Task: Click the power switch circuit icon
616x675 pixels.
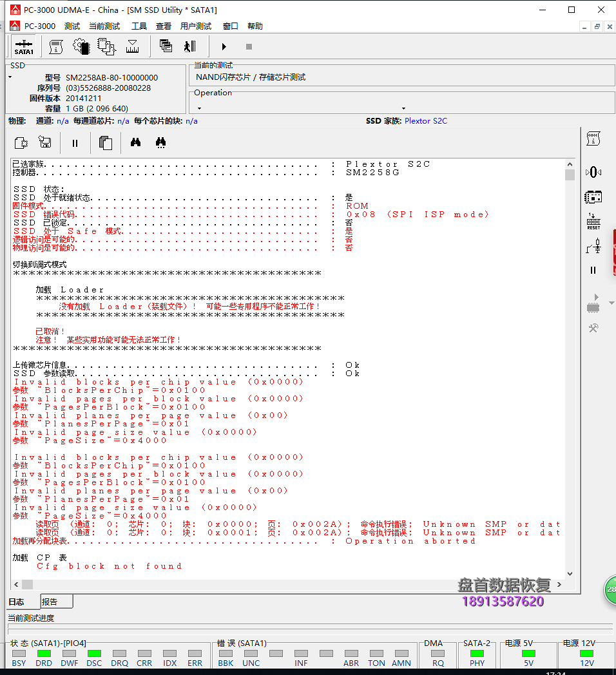Action: coord(593,246)
